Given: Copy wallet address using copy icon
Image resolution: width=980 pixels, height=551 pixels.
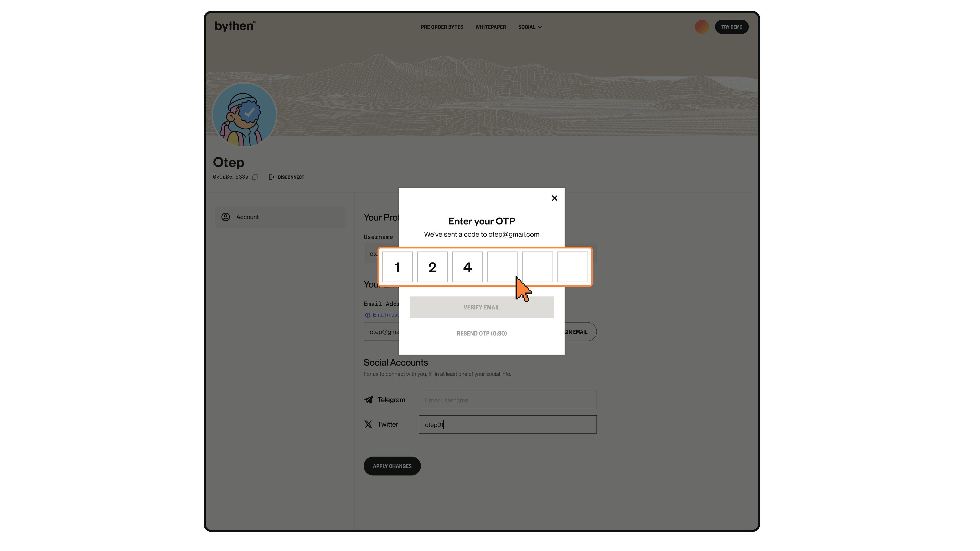Looking at the screenshot, I should (x=255, y=177).
